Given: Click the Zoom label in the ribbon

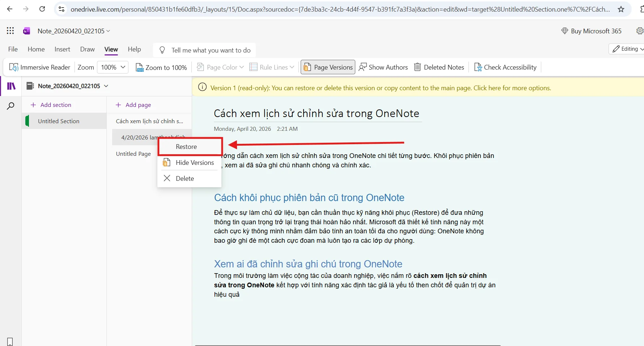Looking at the screenshot, I should (x=86, y=67).
